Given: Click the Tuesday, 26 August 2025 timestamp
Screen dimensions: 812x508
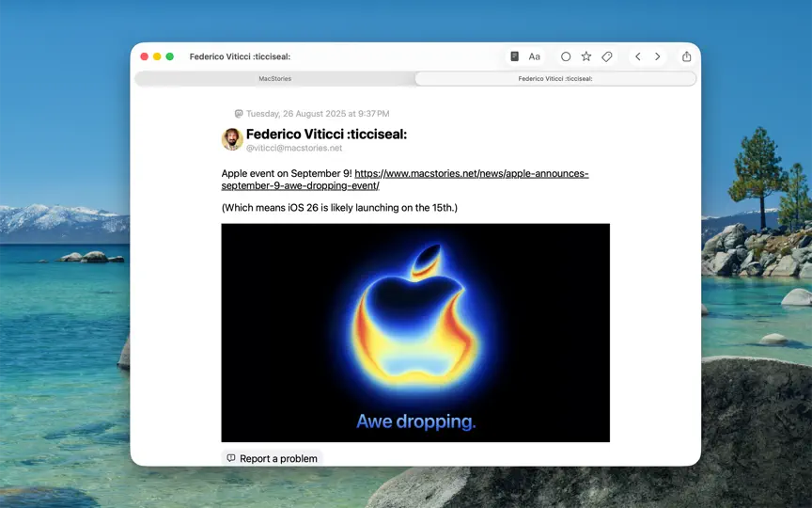Looking at the screenshot, I should point(318,114).
